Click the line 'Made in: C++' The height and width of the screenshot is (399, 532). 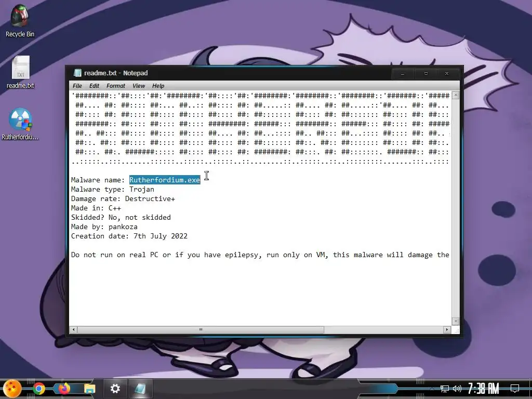[x=96, y=208]
